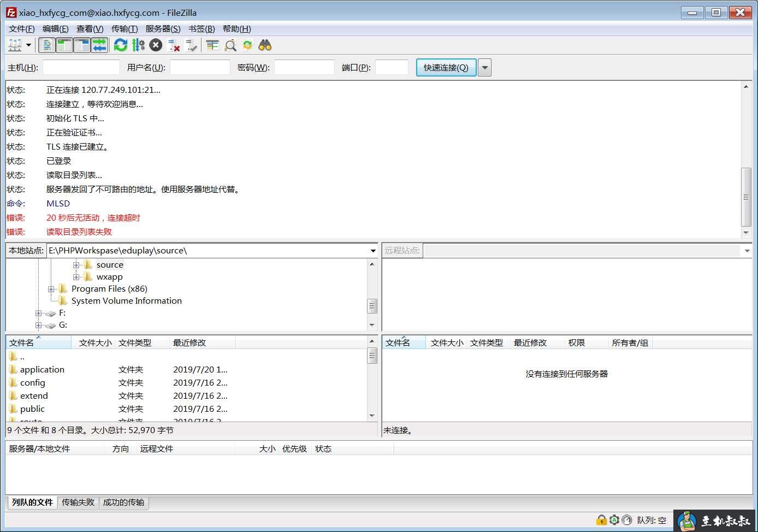This screenshot has width=758, height=532.
Task: Toggle transfer queue display
Action: point(99,45)
